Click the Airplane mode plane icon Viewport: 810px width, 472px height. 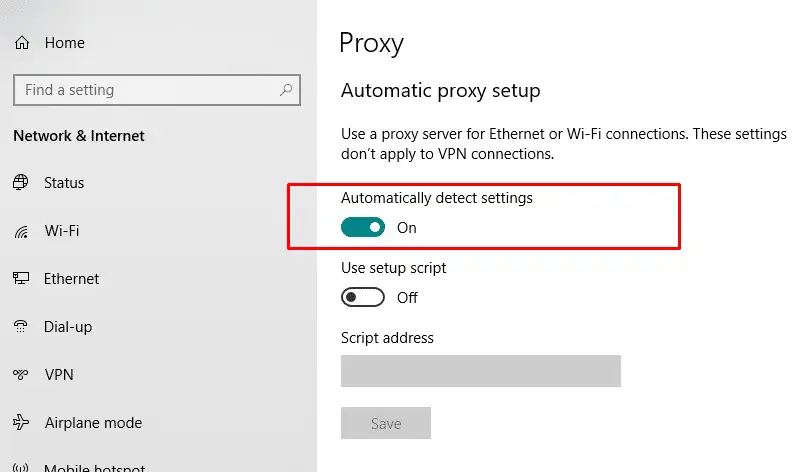coord(21,422)
